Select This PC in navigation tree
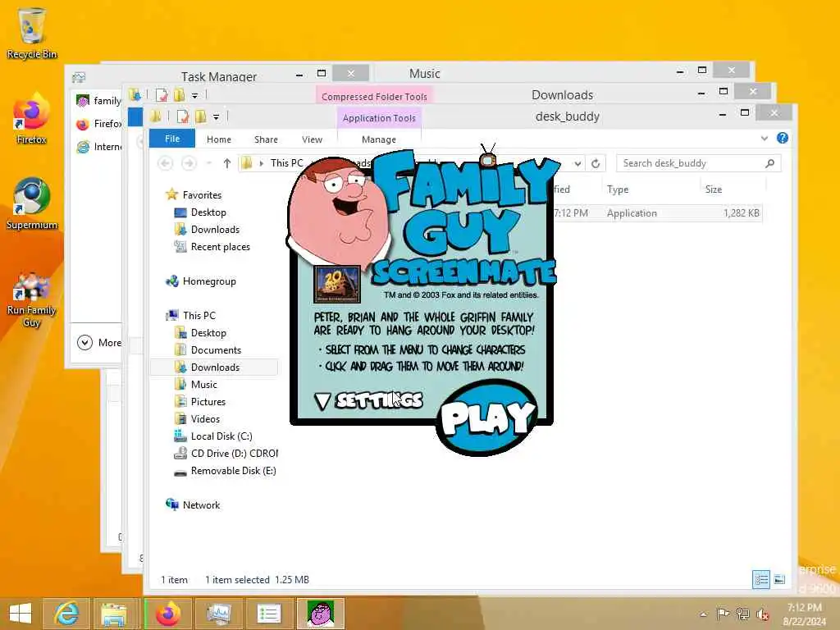This screenshot has width=840, height=630. 199,316
